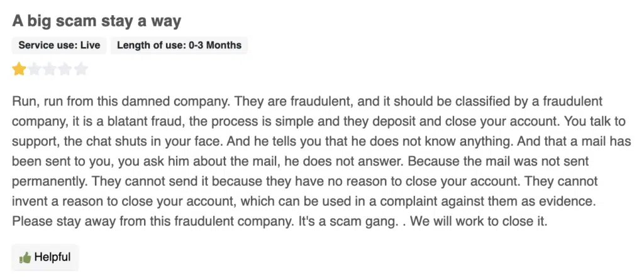The width and height of the screenshot is (644, 277).
Task: Open the review title 'A big scam stay a way'
Action: click(x=97, y=21)
